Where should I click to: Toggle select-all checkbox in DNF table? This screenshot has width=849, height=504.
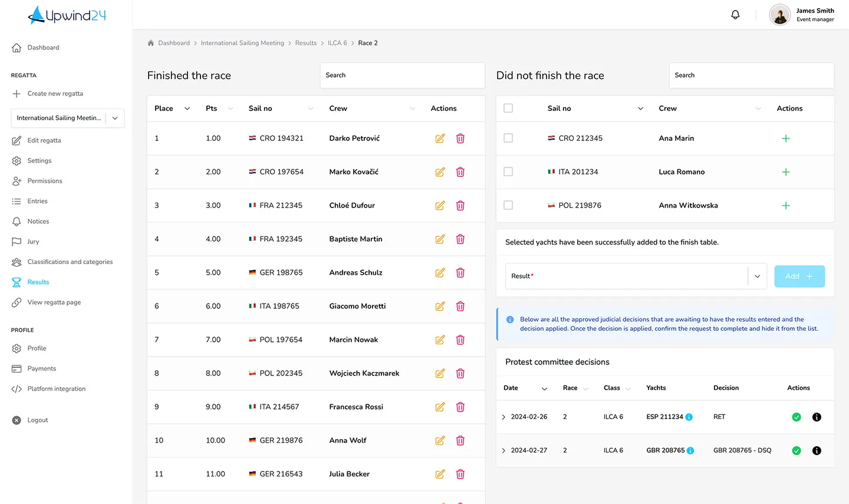pos(508,108)
